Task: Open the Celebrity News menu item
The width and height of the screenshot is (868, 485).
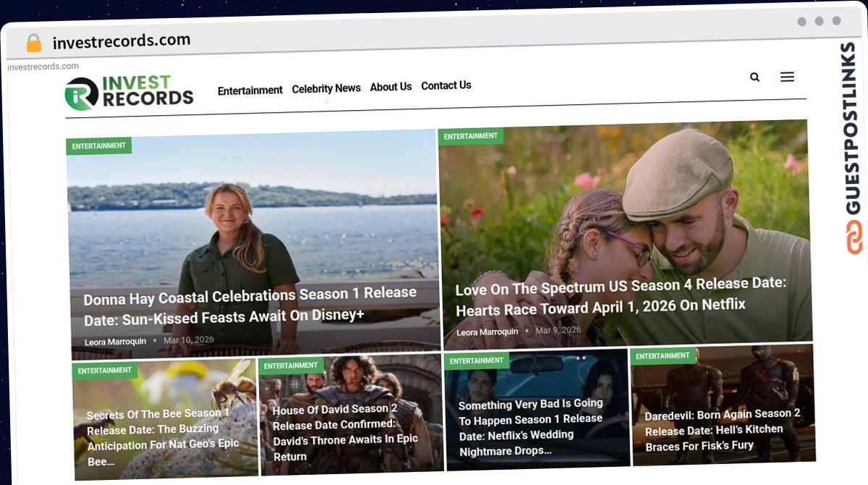Action: [x=326, y=88]
